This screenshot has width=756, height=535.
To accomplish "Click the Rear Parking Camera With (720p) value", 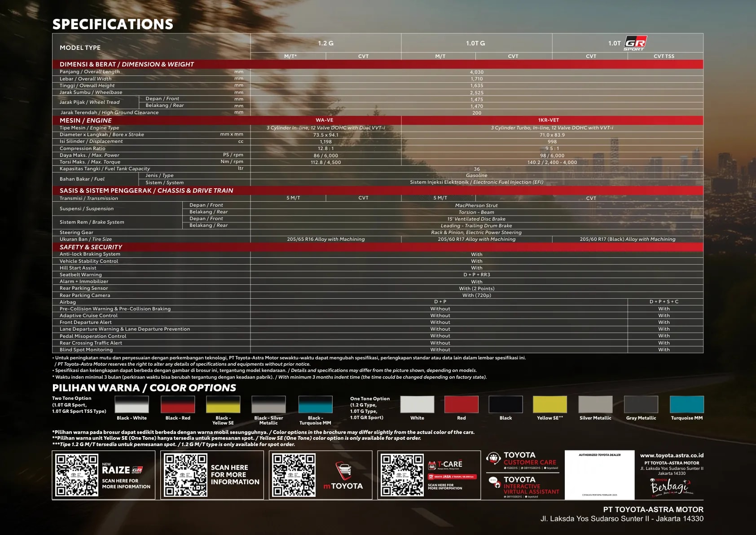I will pos(477,295).
